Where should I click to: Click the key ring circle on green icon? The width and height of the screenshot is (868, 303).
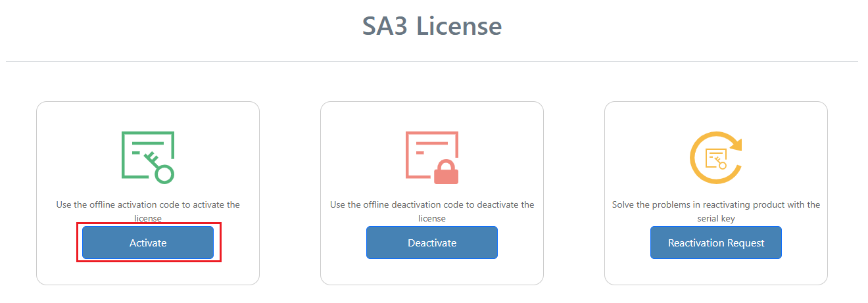(x=164, y=173)
